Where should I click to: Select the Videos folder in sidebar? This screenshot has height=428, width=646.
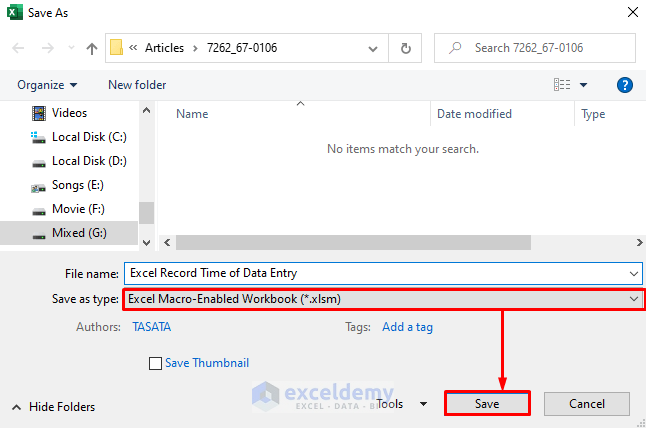coord(69,113)
